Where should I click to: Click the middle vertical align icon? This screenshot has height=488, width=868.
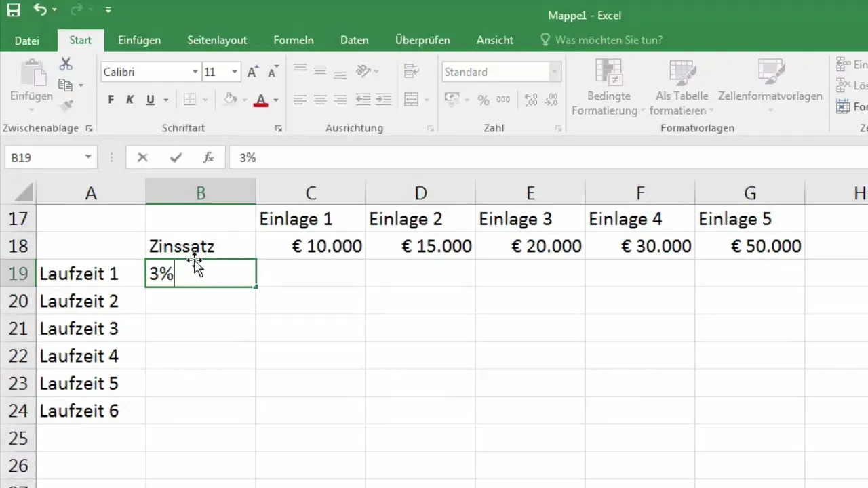tap(320, 71)
